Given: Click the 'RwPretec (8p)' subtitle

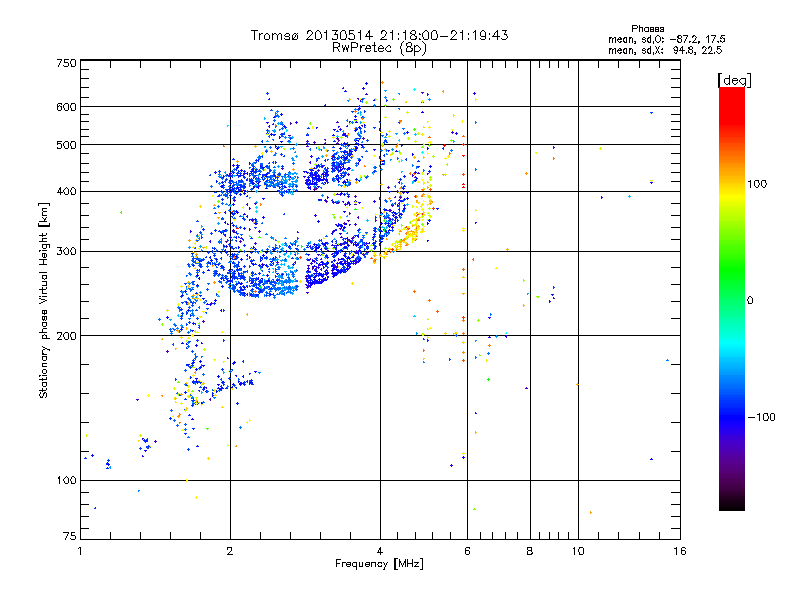Looking at the screenshot, I should (x=379, y=48).
